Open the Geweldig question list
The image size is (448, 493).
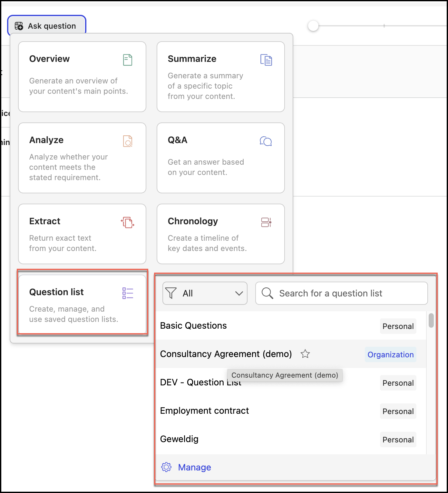(x=179, y=439)
